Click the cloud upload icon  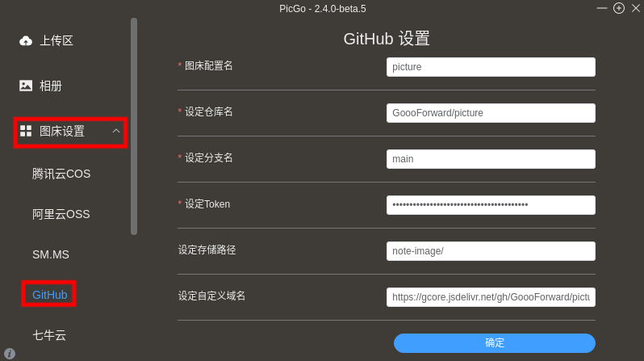pyautogui.click(x=26, y=40)
